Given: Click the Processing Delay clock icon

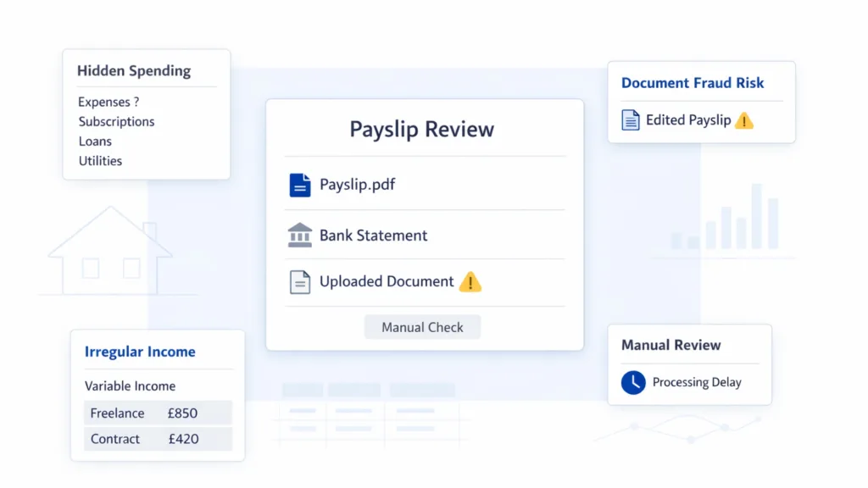Looking at the screenshot, I should [633, 382].
